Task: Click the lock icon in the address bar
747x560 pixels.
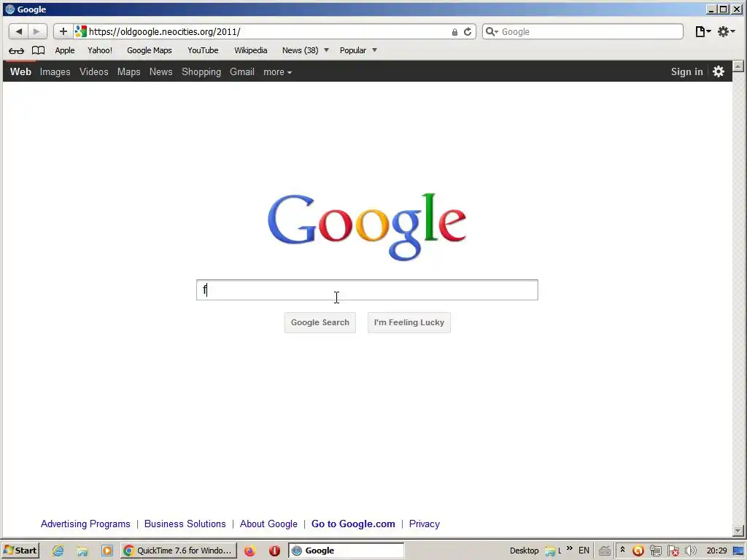Action: pyautogui.click(x=454, y=32)
